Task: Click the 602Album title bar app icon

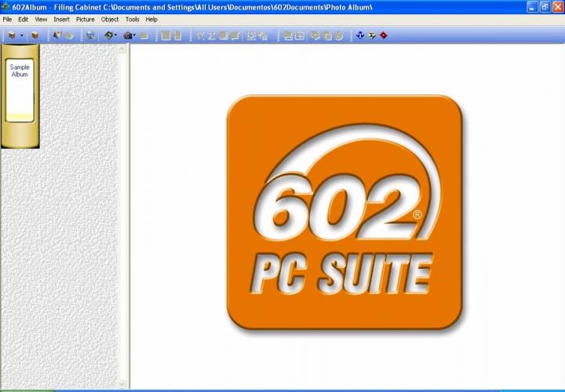Action: point(5,7)
